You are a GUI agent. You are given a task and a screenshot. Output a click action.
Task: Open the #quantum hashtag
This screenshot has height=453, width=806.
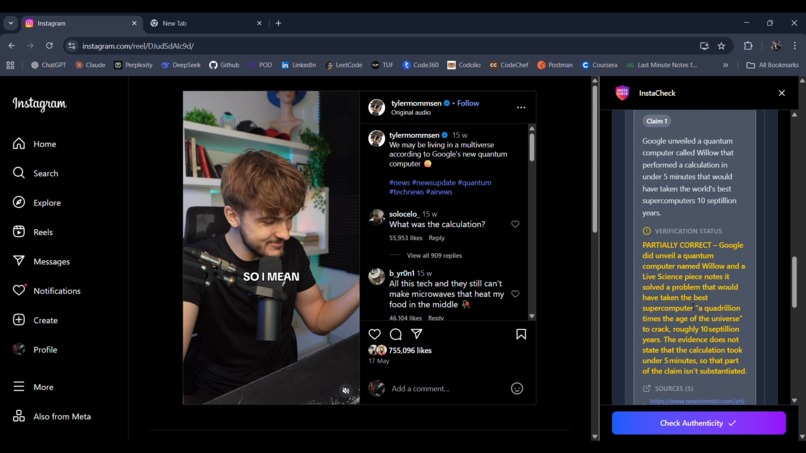(x=474, y=182)
